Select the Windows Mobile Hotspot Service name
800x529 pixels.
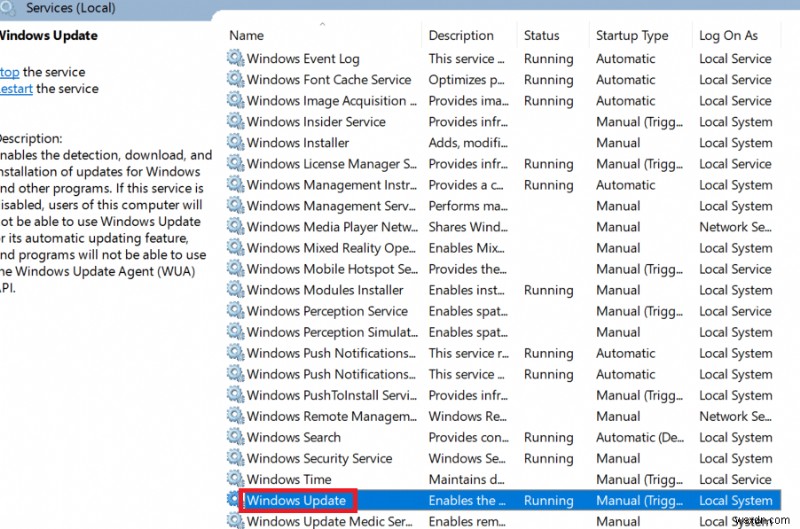tap(332, 269)
